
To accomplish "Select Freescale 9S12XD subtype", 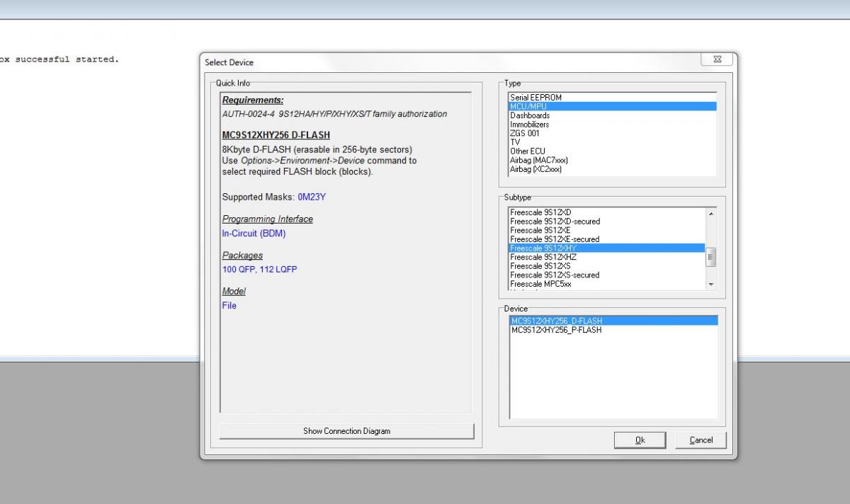I will point(607,212).
